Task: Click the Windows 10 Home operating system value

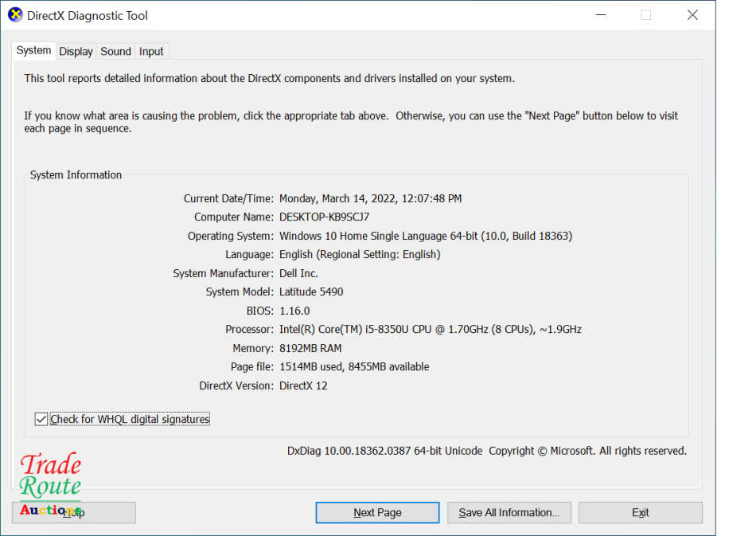Action: click(x=425, y=236)
